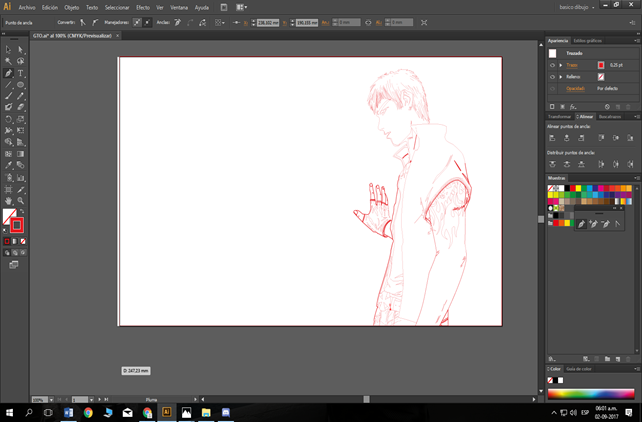This screenshot has height=422, width=642.
Task: Toggle visibility of Trazo attribute
Action: 552,64
